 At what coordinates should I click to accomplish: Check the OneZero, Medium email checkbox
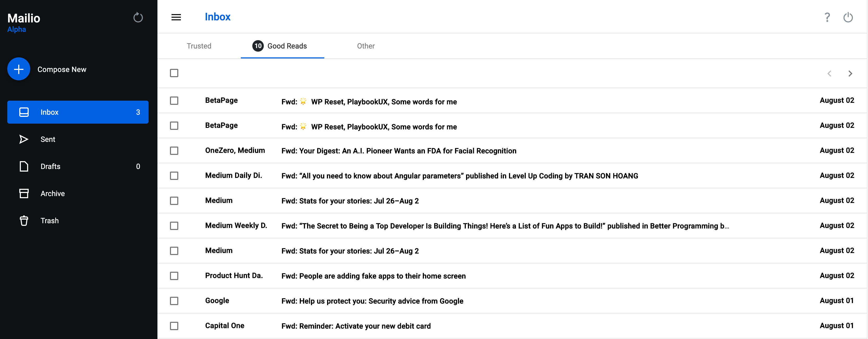[174, 151]
